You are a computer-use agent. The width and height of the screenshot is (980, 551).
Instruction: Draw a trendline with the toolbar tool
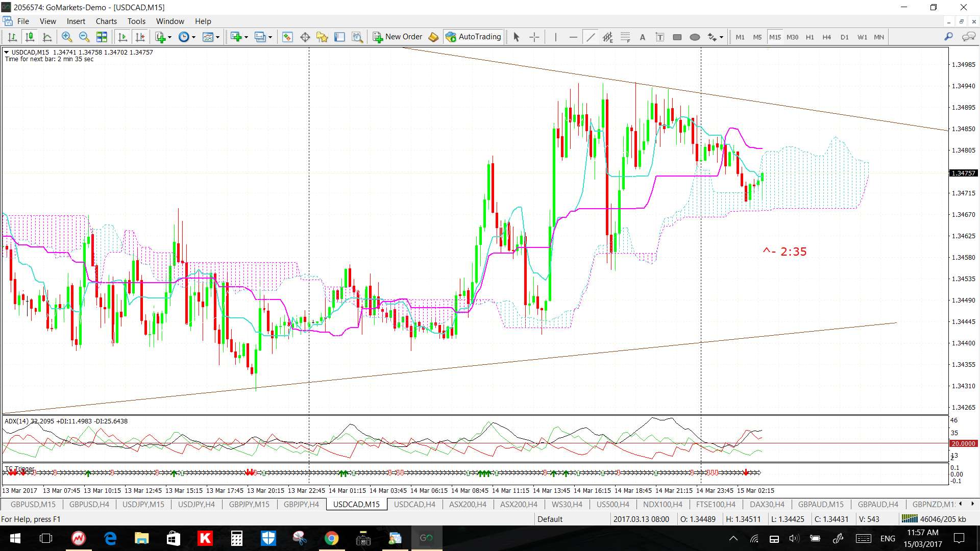(x=591, y=37)
